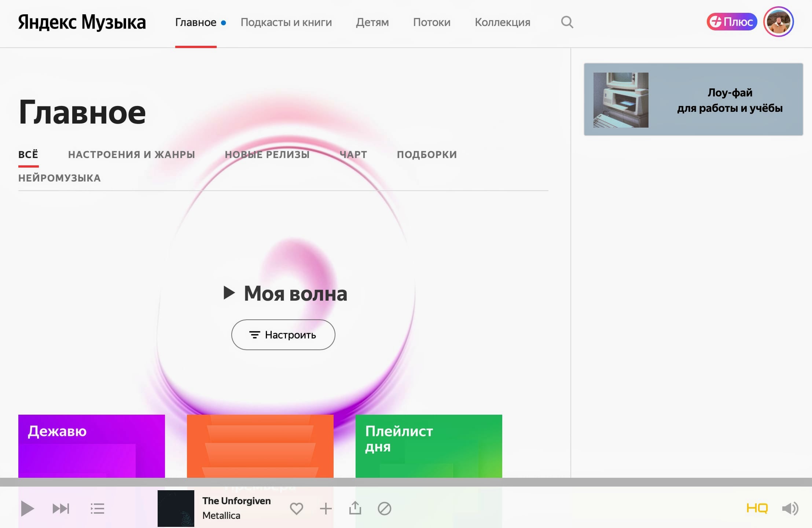The height and width of the screenshot is (528, 812).
Task: Go to the Яндекс Музыка logo home
Action: pyautogui.click(x=82, y=22)
